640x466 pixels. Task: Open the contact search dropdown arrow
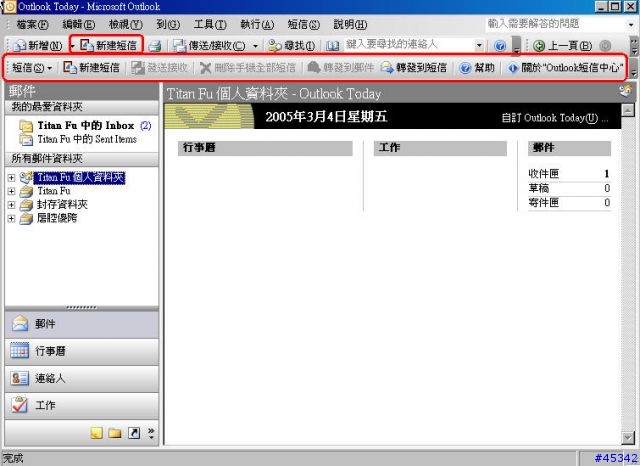[479, 45]
